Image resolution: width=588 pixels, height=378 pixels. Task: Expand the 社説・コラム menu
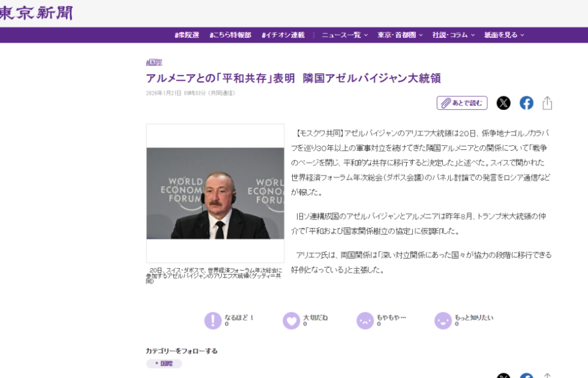pos(453,35)
